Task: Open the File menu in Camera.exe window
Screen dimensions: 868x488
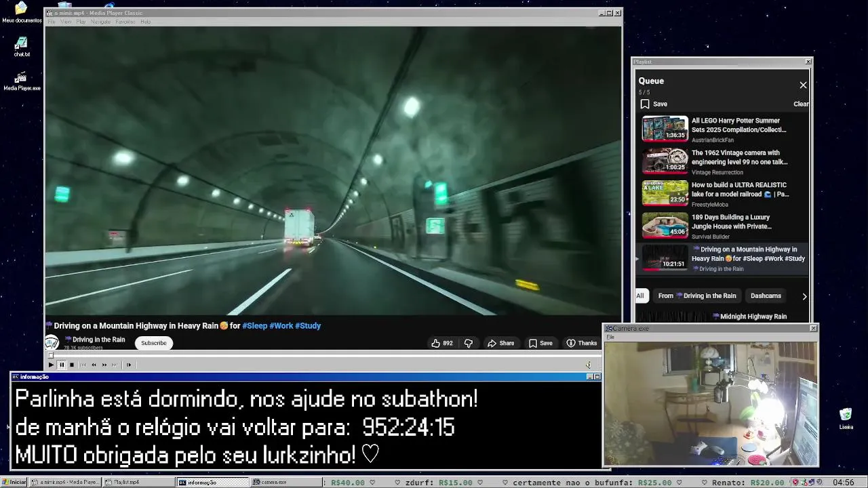Action: pyautogui.click(x=610, y=337)
